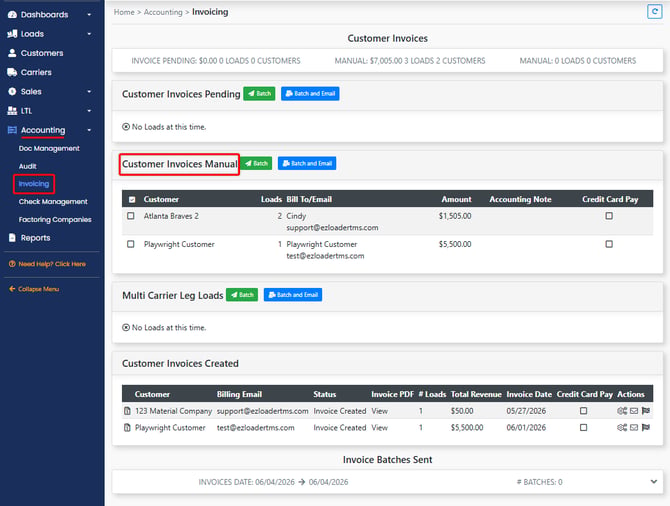Click the INVOICE PENDING: $0.00 summary text

(216, 61)
